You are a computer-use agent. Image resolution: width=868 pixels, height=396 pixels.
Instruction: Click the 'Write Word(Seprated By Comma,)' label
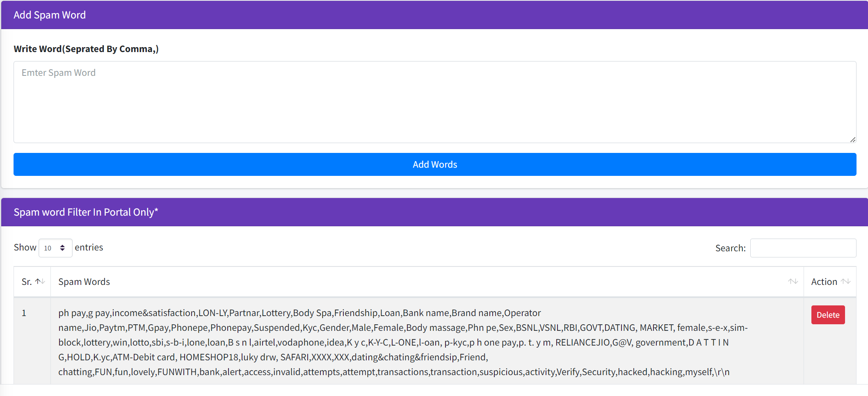click(86, 49)
